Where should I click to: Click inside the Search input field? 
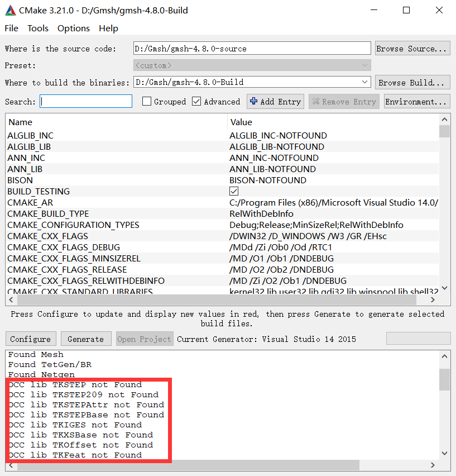[x=85, y=101]
